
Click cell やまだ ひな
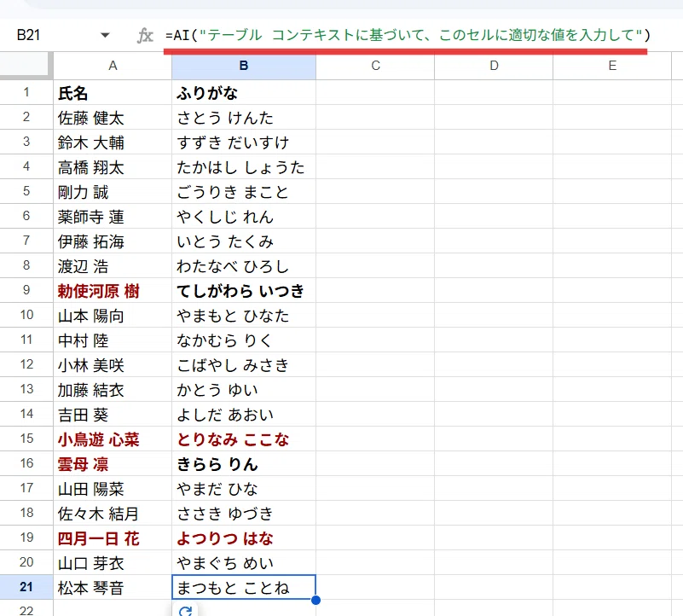tap(244, 488)
